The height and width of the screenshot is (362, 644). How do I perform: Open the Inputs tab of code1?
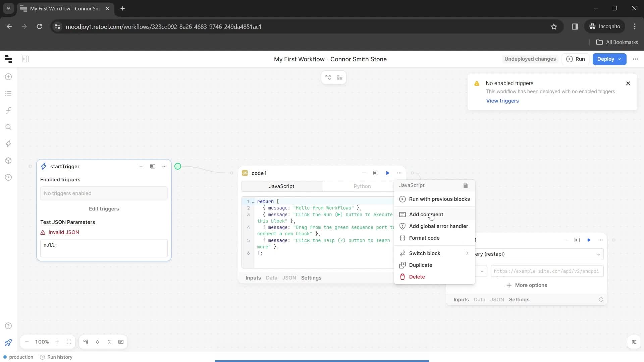pos(253,278)
